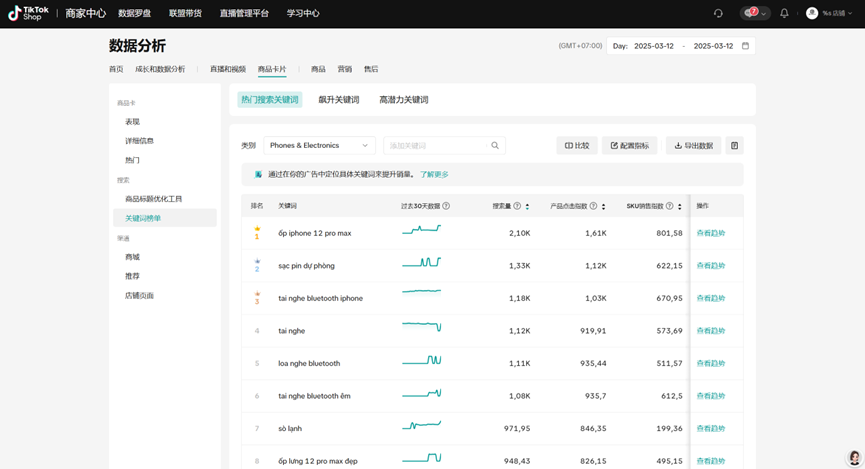The height and width of the screenshot is (469, 865).
Task: Open the 数据罗盘 top menu
Action: tap(135, 13)
